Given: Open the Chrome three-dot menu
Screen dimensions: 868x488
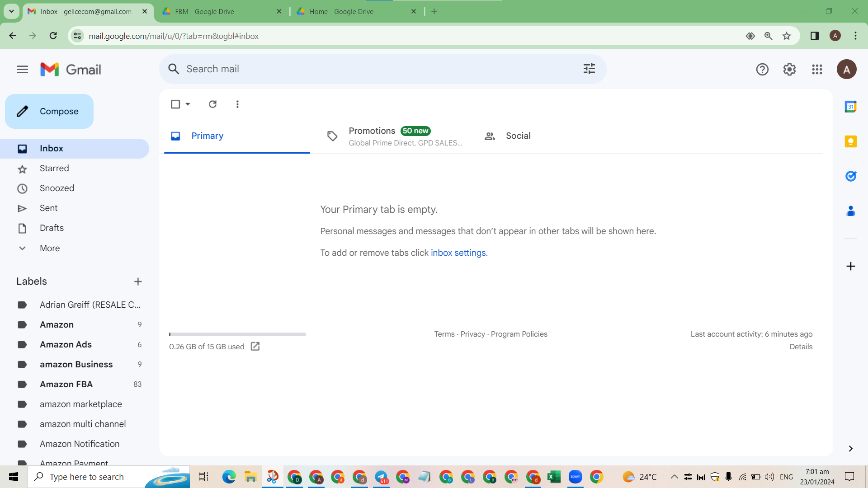Looking at the screenshot, I should tap(855, 36).
